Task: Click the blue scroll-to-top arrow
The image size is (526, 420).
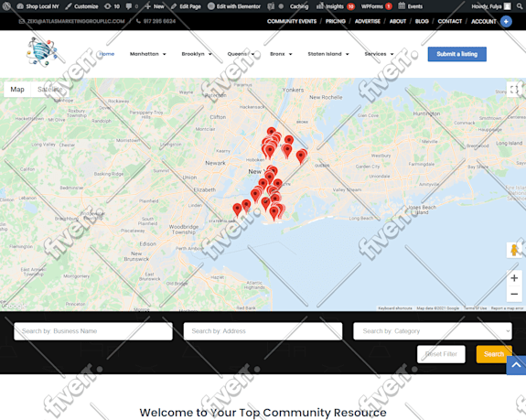Action: point(516,365)
